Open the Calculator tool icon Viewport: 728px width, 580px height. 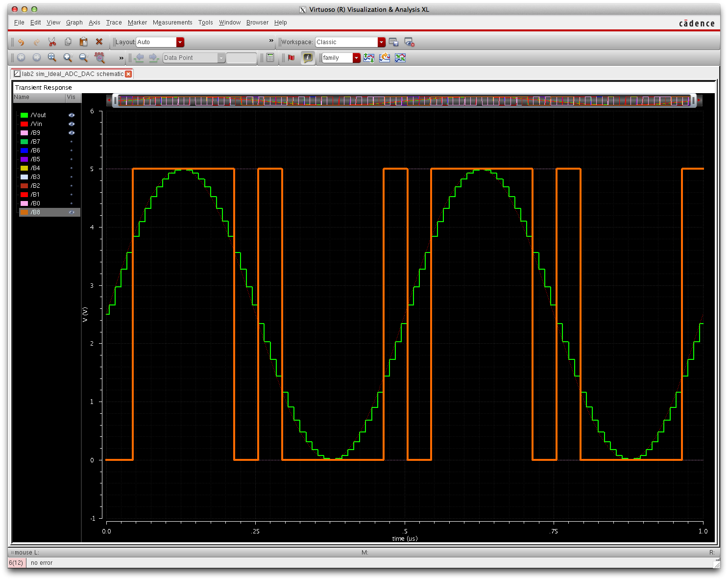point(270,58)
